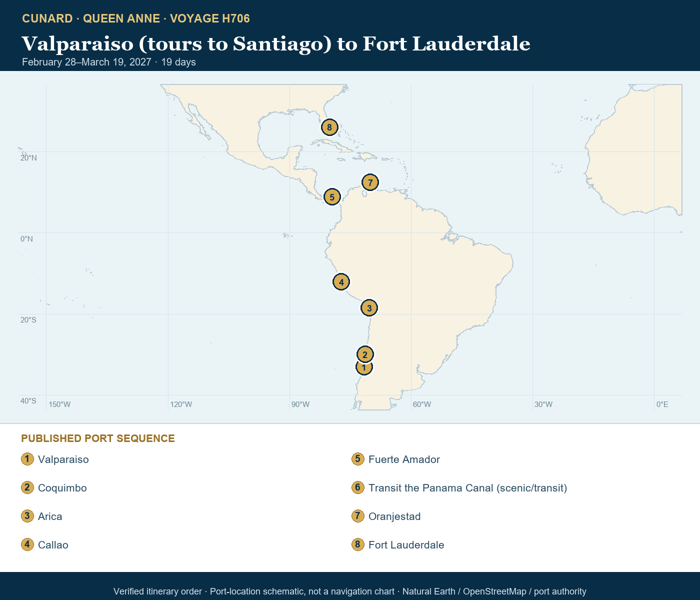This screenshot has height=600, width=700.
Task: Click the February 28–March 19, 2027 date line
Action: pos(109,62)
